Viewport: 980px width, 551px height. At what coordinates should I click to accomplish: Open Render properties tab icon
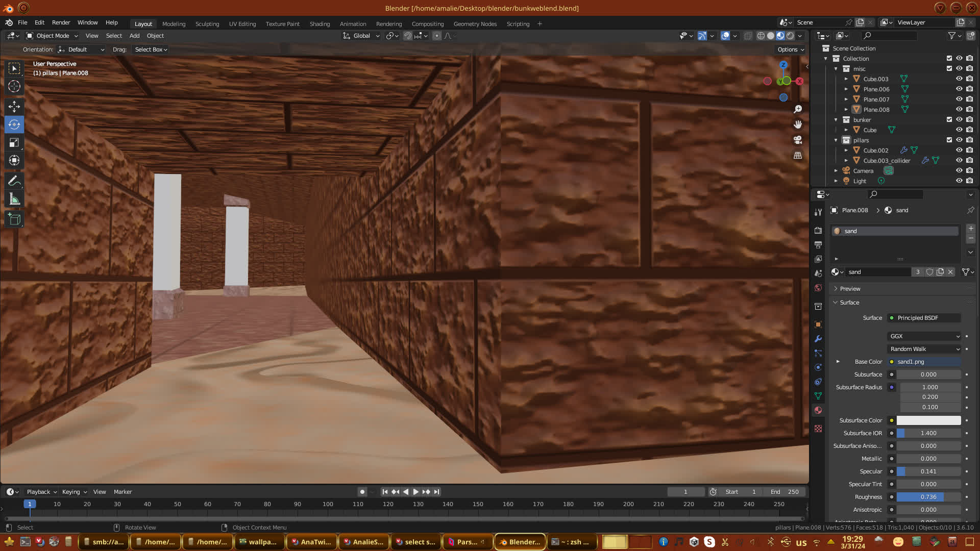[818, 231]
